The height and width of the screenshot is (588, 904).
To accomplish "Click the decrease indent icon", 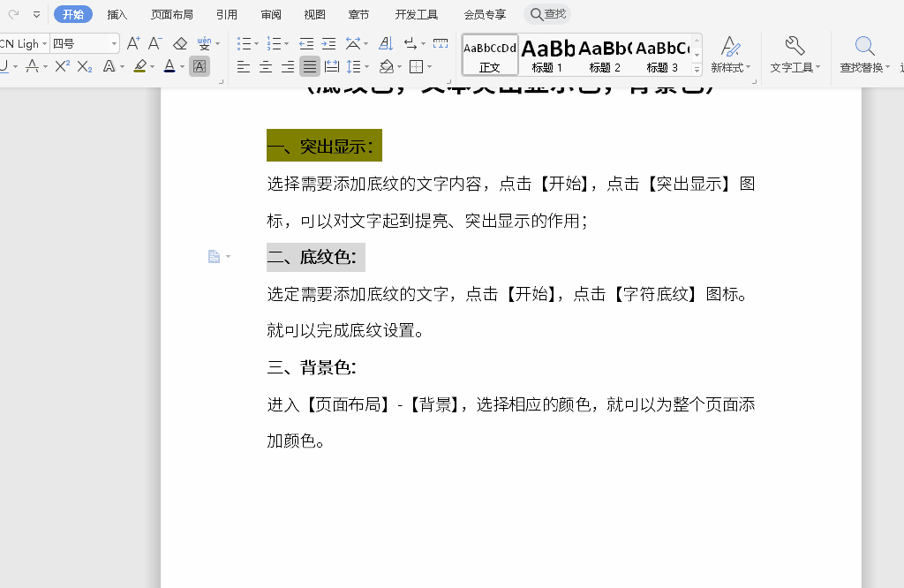I will tap(306, 43).
